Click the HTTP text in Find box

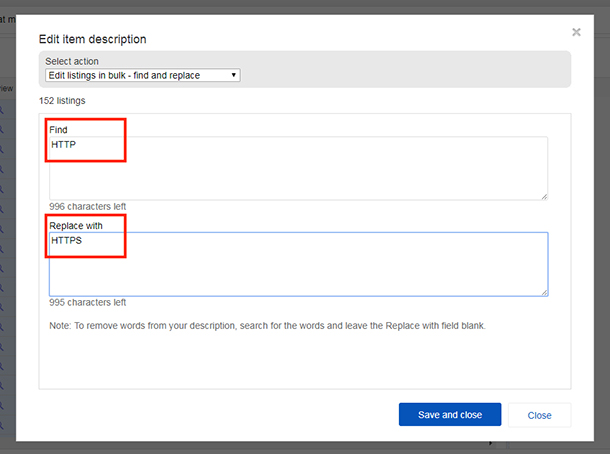click(x=63, y=144)
